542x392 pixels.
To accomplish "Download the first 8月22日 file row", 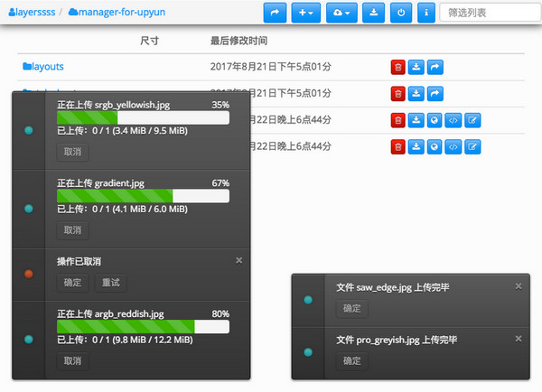I will coord(416,120).
